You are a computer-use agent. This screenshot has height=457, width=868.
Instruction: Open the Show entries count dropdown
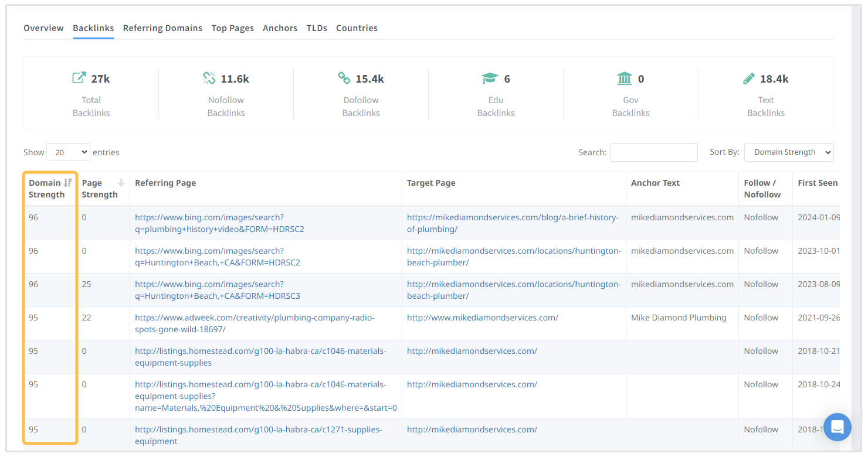[x=68, y=152]
